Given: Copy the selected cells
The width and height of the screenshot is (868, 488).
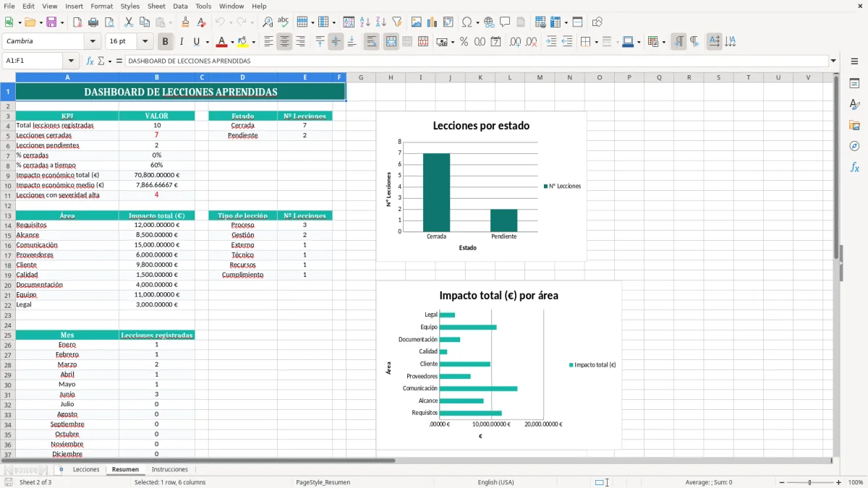Looking at the screenshot, I should 145,22.
